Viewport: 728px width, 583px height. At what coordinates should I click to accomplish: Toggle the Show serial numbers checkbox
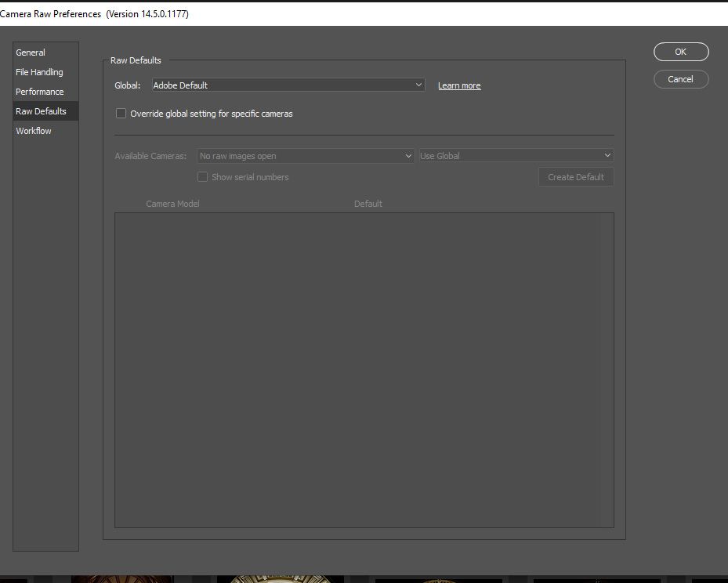pyautogui.click(x=203, y=177)
